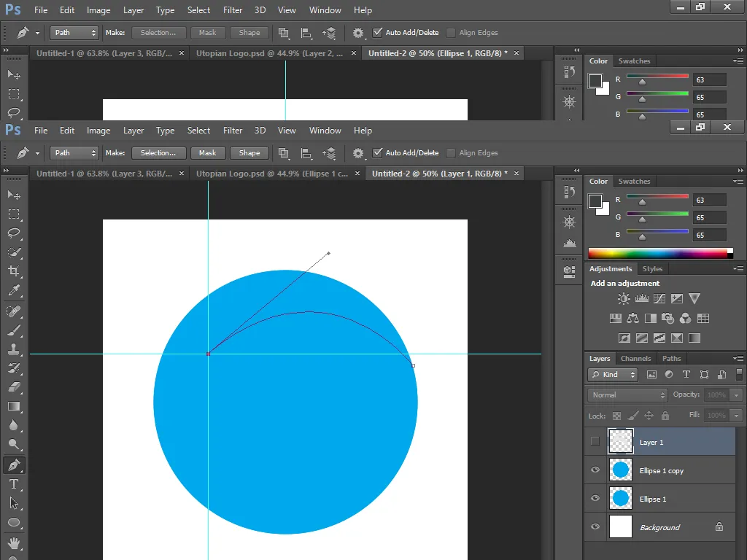Select the Eyedropper tool
Viewport: 747px width, 560px height.
coord(14,290)
